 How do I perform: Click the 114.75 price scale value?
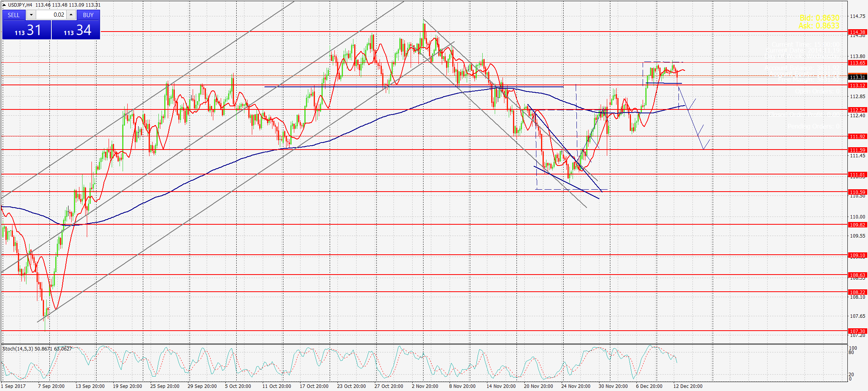(857, 16)
